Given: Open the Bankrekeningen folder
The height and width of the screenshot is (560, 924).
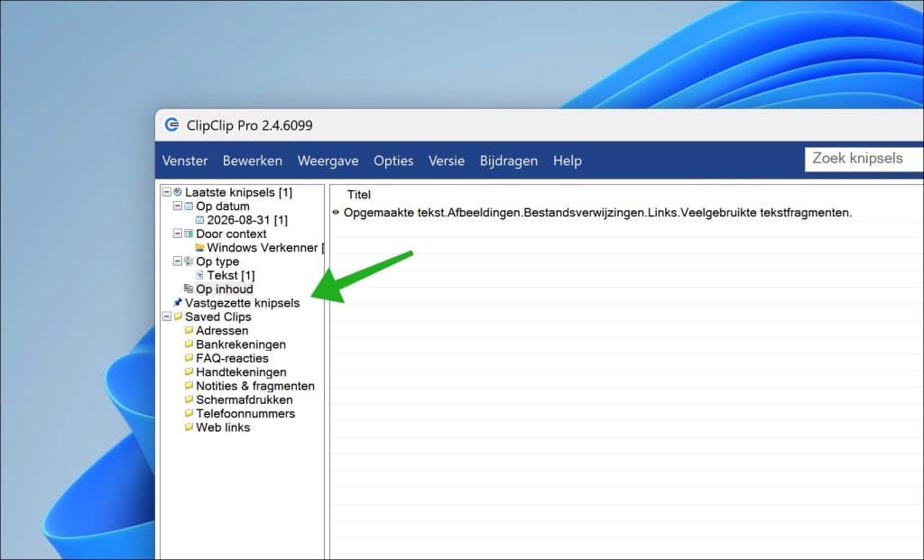Looking at the screenshot, I should tap(241, 344).
